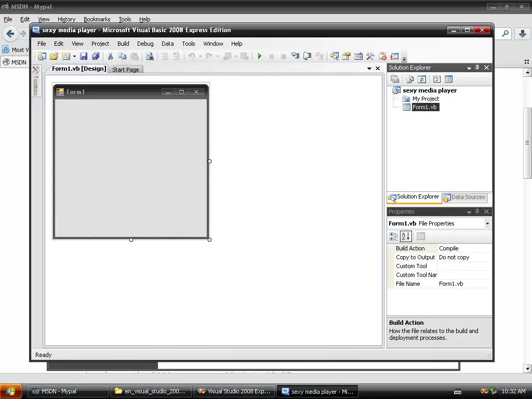The width and height of the screenshot is (532, 399).
Task: Click View Designer icon in Solution Explorer
Action: (448, 79)
